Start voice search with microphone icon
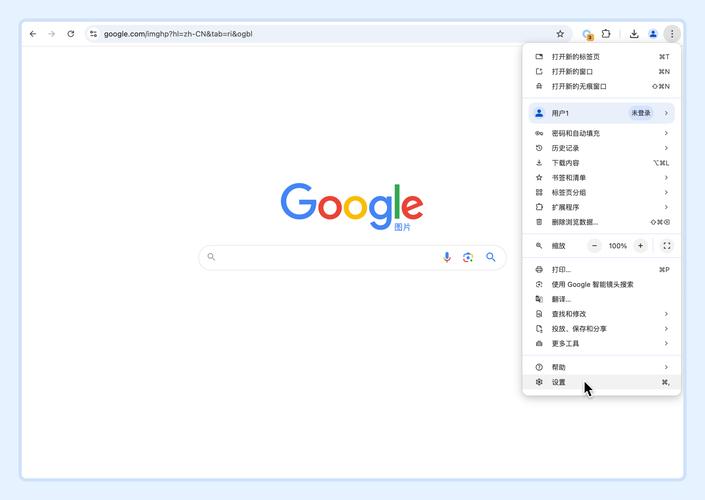 click(446, 257)
